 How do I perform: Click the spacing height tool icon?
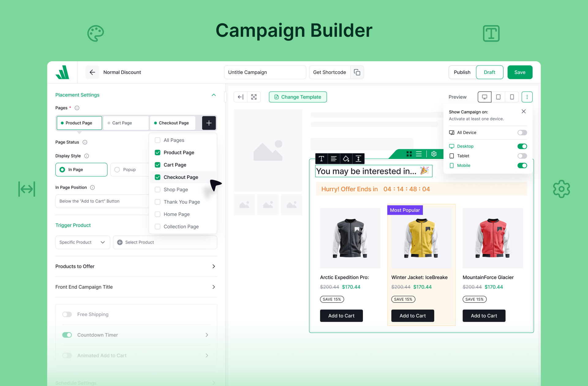(x=358, y=159)
